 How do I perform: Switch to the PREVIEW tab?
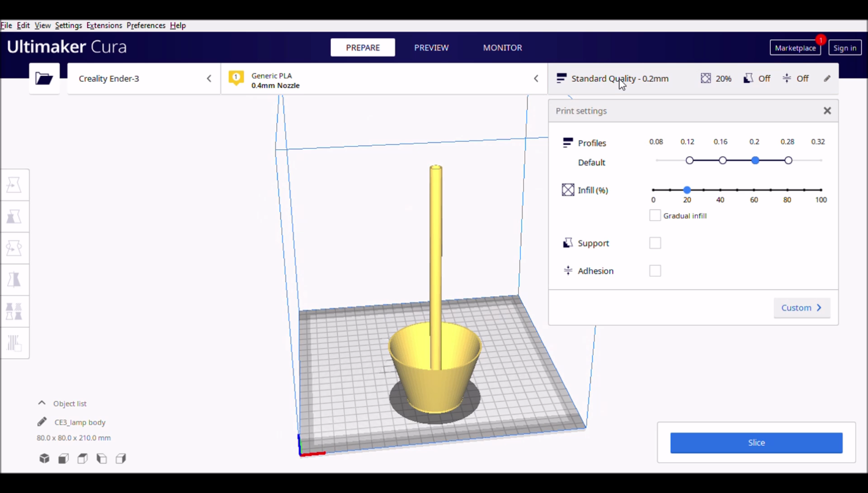coord(431,47)
